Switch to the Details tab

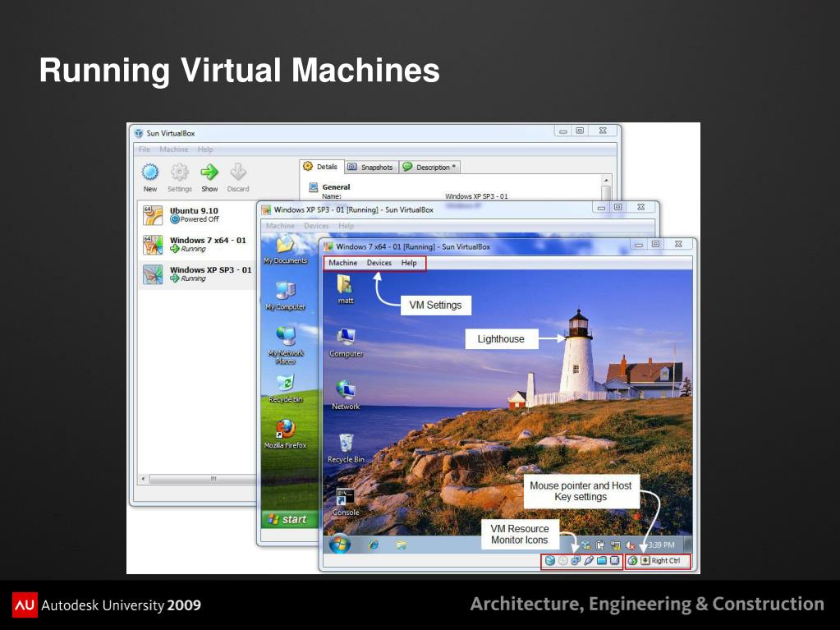click(321, 167)
